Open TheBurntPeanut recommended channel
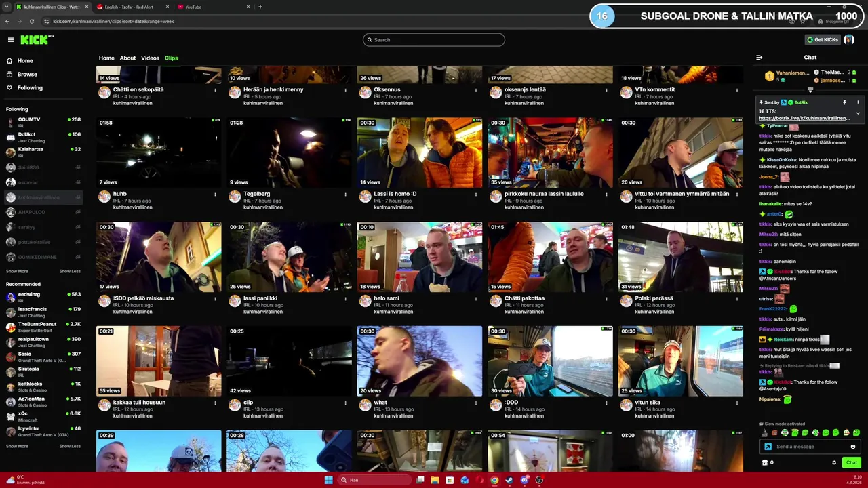This screenshot has width=868, height=488. click(43, 327)
